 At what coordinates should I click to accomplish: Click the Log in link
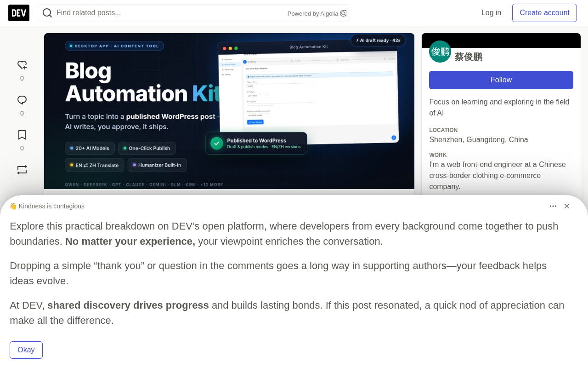(x=491, y=13)
